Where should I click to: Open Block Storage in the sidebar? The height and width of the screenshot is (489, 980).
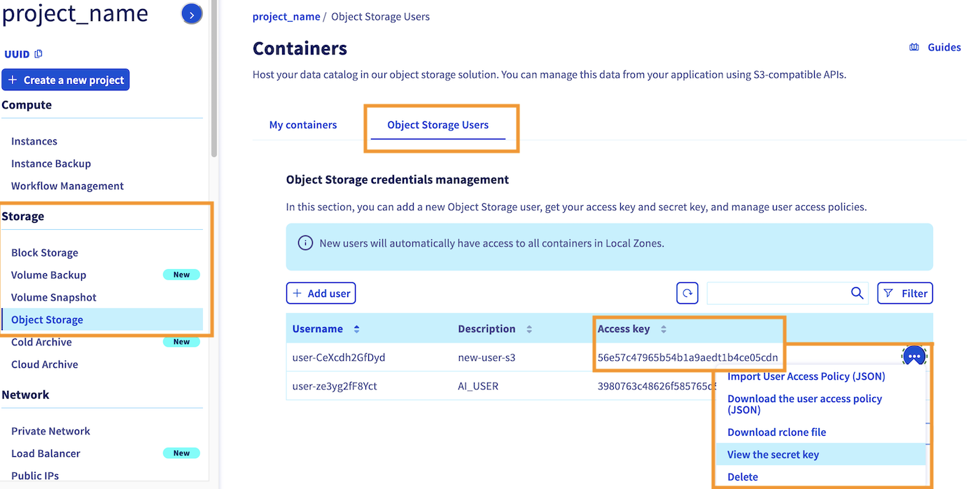45,253
